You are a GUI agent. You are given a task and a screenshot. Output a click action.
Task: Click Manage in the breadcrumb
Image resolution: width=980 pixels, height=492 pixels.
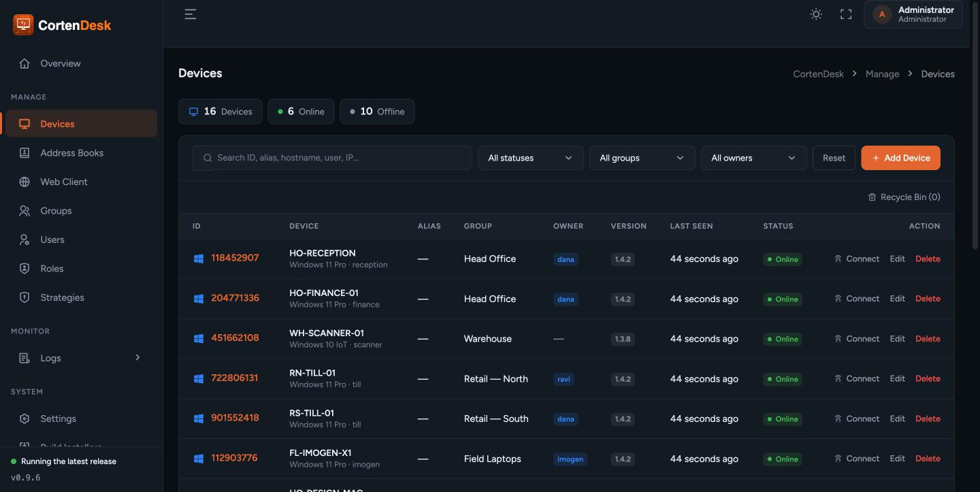click(x=882, y=74)
